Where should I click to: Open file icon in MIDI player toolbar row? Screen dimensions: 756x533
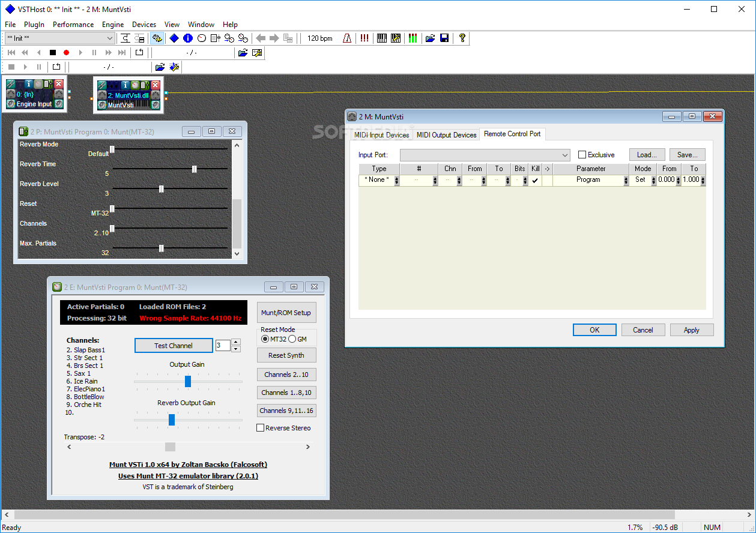click(243, 53)
